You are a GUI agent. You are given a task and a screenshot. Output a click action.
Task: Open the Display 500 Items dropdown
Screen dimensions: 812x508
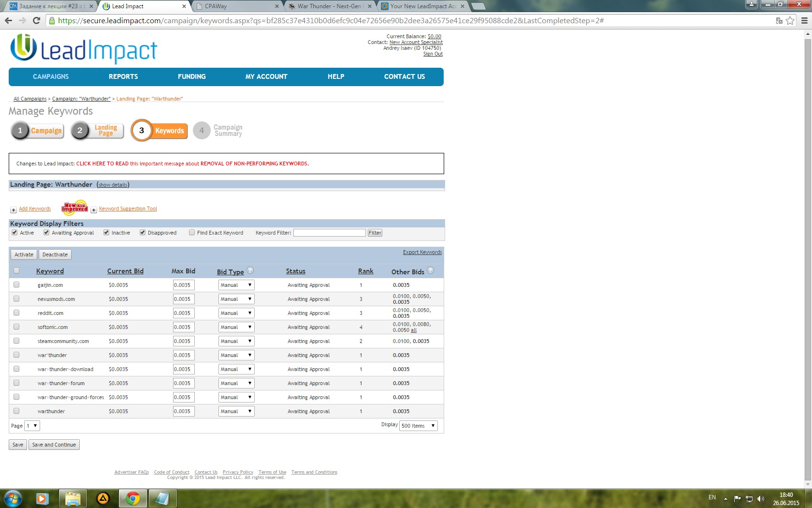[x=419, y=426]
